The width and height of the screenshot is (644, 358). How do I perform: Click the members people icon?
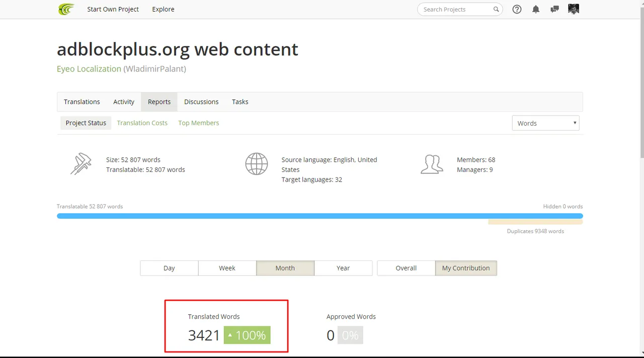point(432,164)
